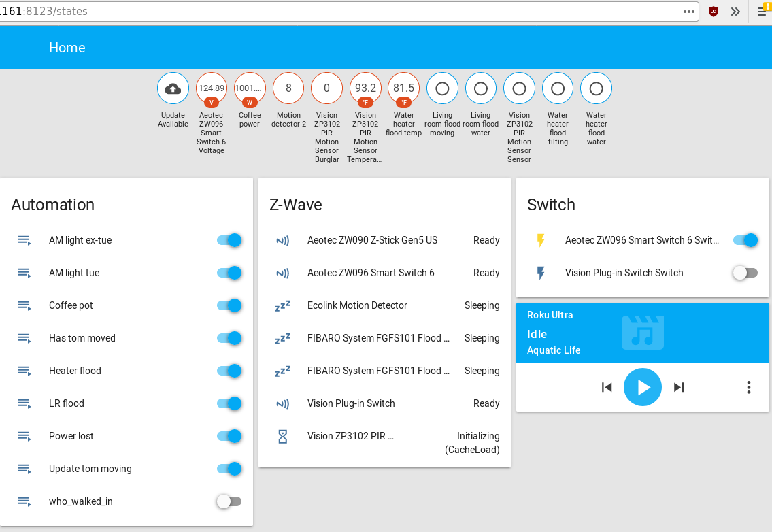Image resolution: width=772 pixels, height=532 pixels.
Task: Click the Ecolink Motion Detector sleeping icon
Action: click(282, 305)
